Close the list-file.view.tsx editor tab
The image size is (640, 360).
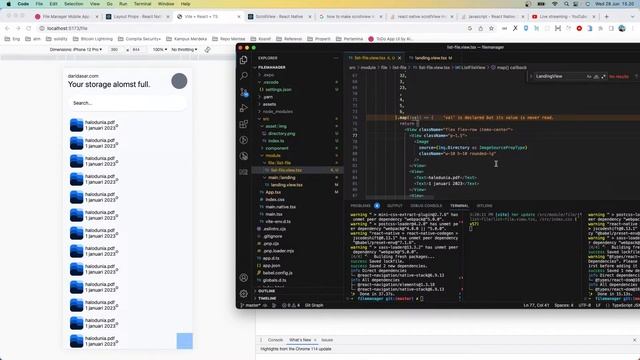[x=399, y=58]
